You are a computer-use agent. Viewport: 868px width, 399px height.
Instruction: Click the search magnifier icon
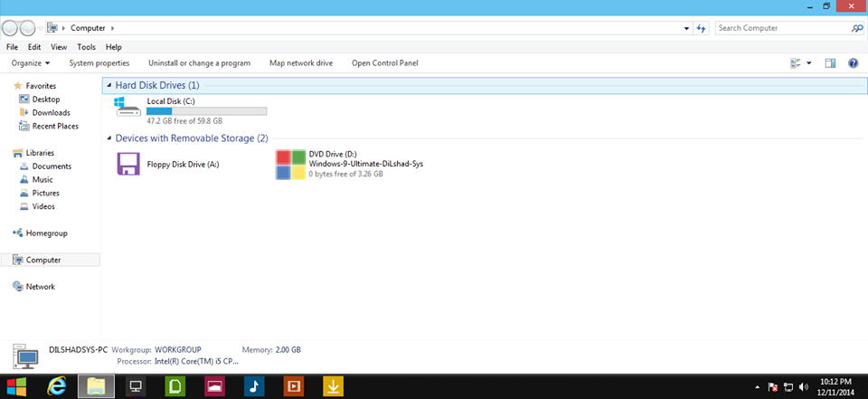[856, 28]
